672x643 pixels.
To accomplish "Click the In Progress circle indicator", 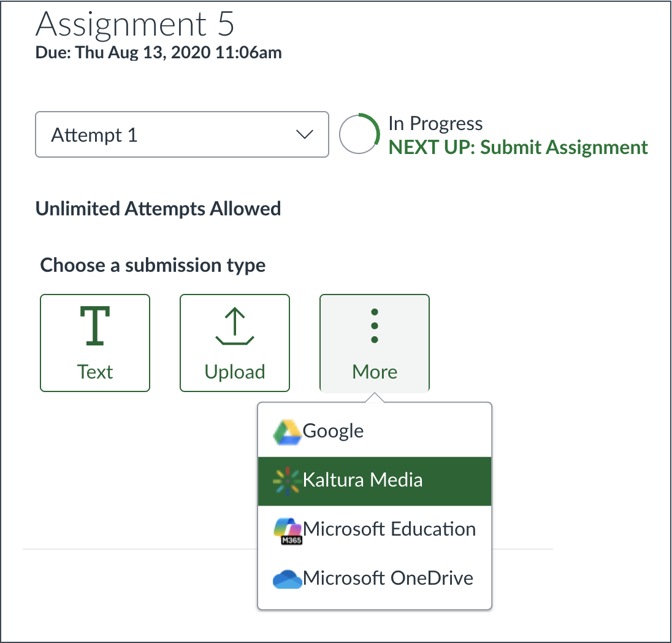I will click(x=359, y=134).
